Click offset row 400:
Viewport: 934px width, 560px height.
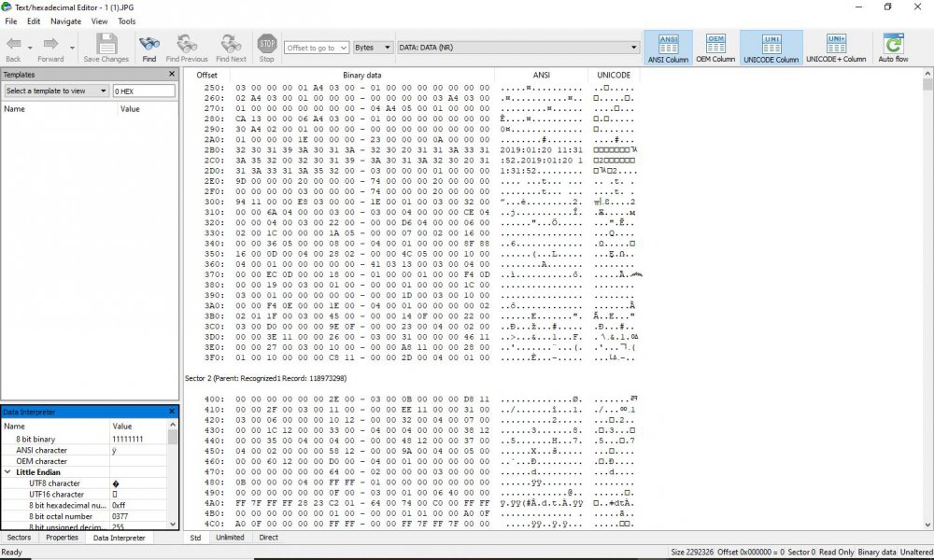pyautogui.click(x=214, y=399)
